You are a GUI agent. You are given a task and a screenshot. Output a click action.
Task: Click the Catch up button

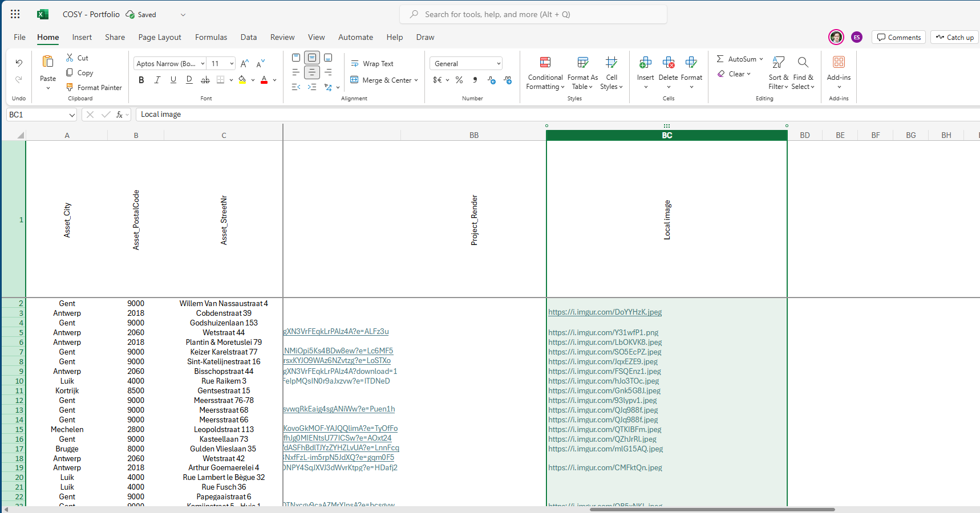tap(955, 37)
